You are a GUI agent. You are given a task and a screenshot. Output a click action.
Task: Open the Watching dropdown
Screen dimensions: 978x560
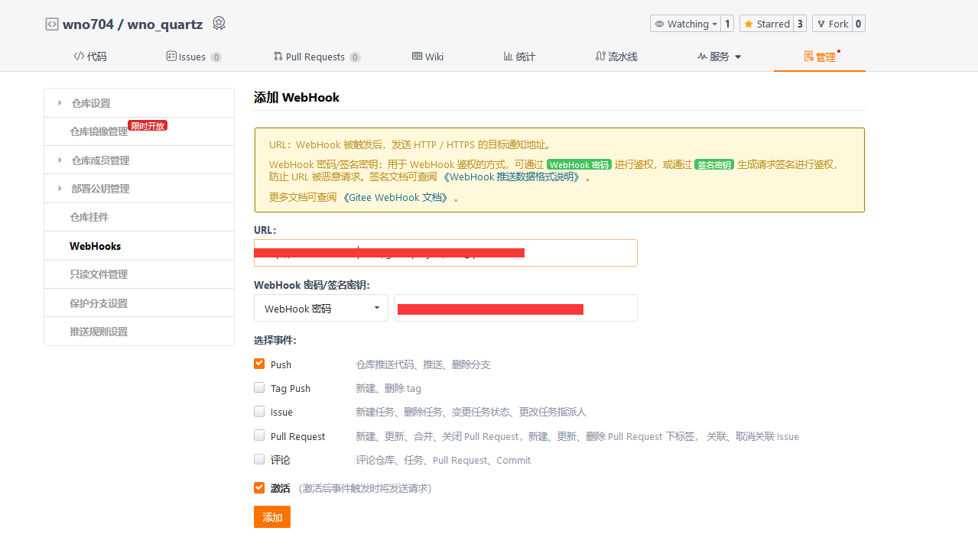(x=684, y=24)
